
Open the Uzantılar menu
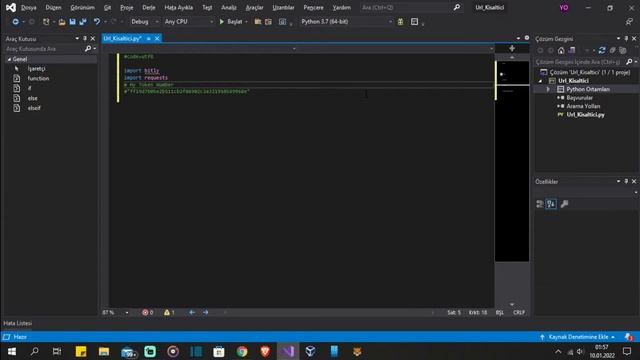(283, 7)
